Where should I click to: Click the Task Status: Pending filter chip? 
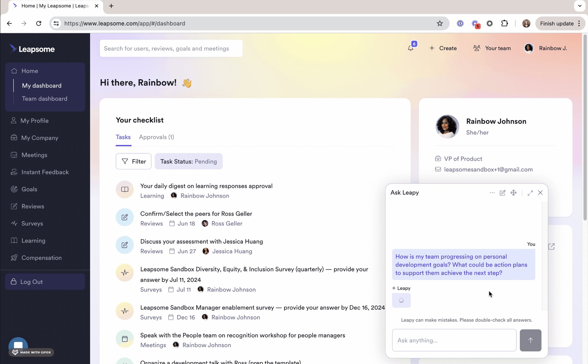(188, 161)
